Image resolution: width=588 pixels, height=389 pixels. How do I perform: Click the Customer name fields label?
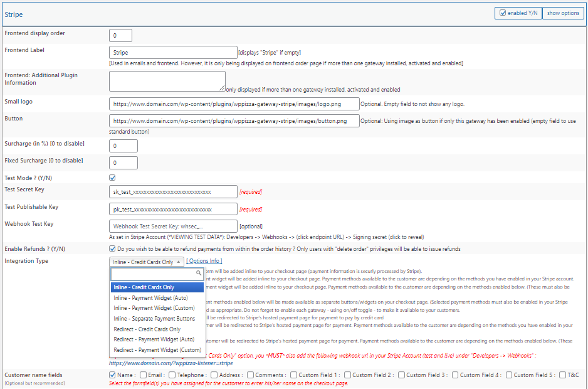pos(33,375)
